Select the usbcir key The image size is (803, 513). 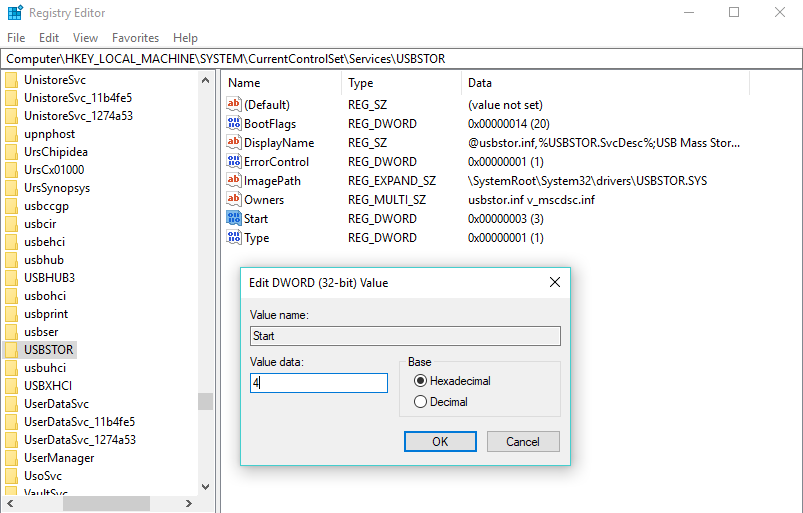click(40, 224)
